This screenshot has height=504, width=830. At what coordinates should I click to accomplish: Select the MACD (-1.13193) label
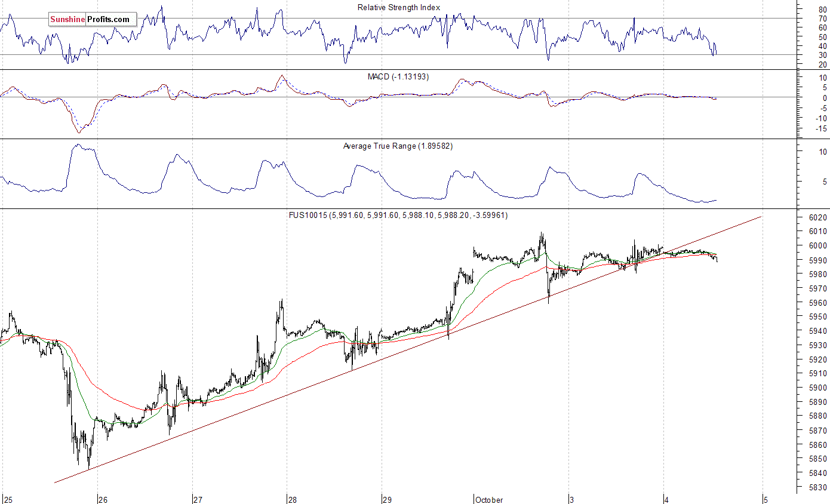(x=398, y=76)
